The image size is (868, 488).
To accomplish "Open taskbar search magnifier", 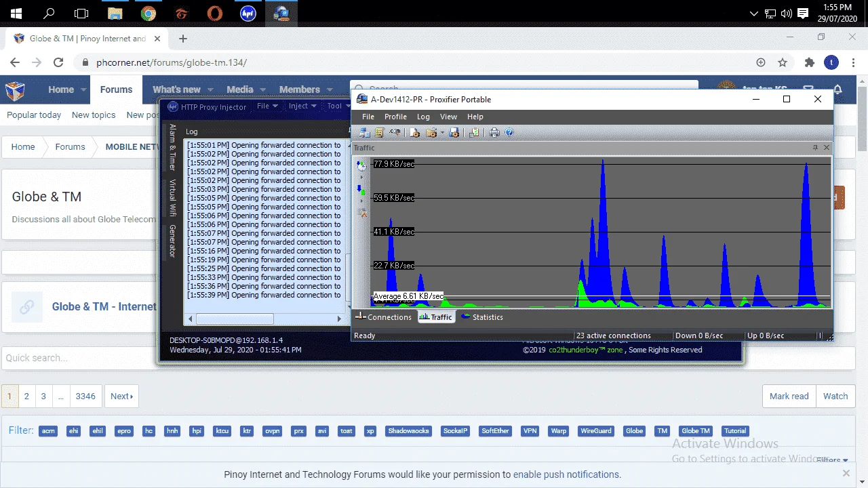I will [49, 13].
